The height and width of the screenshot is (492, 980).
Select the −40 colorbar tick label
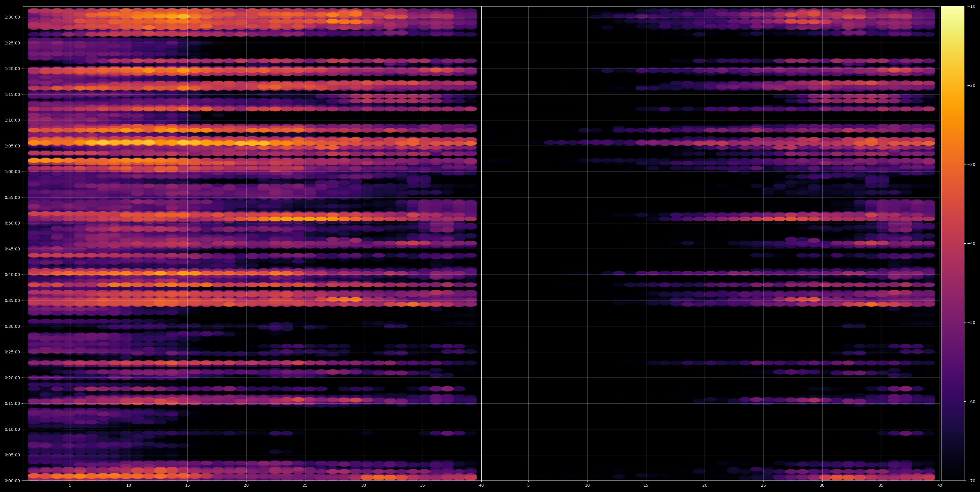(971, 244)
